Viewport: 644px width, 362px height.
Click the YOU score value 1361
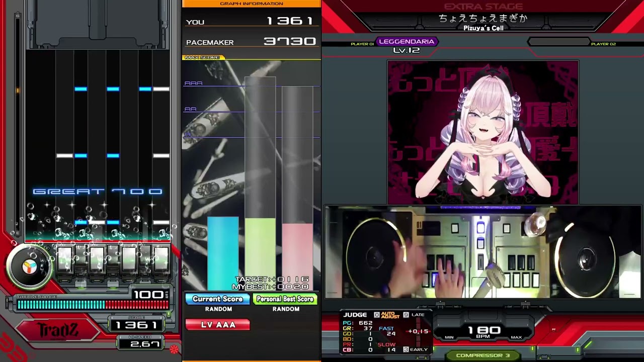(x=290, y=21)
